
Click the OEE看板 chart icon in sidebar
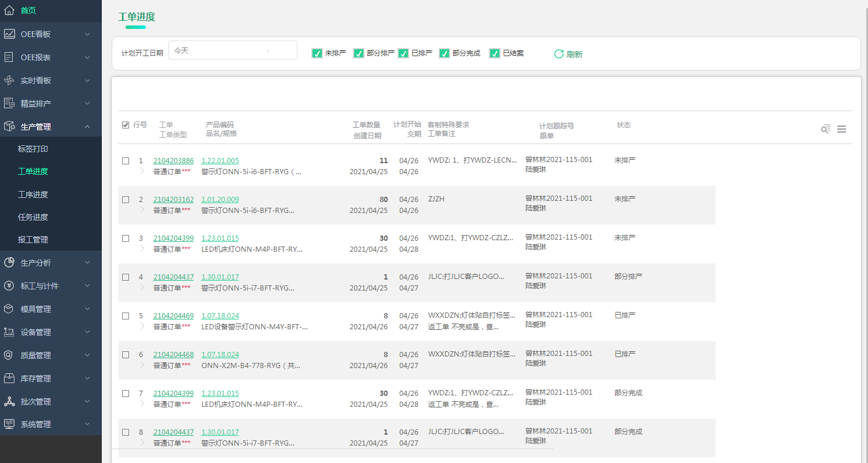[9, 34]
